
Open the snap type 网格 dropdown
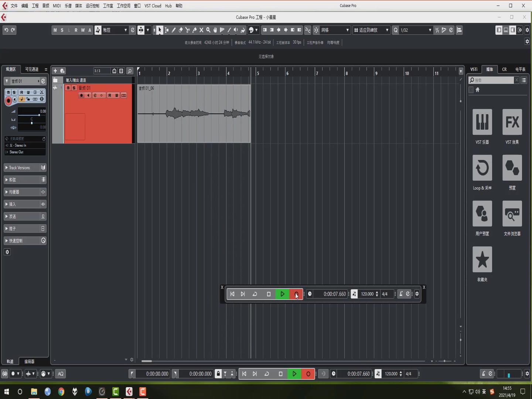335,30
